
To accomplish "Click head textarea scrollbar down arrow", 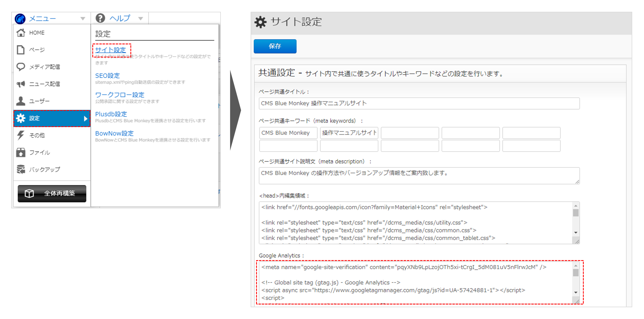I will coord(576,232).
